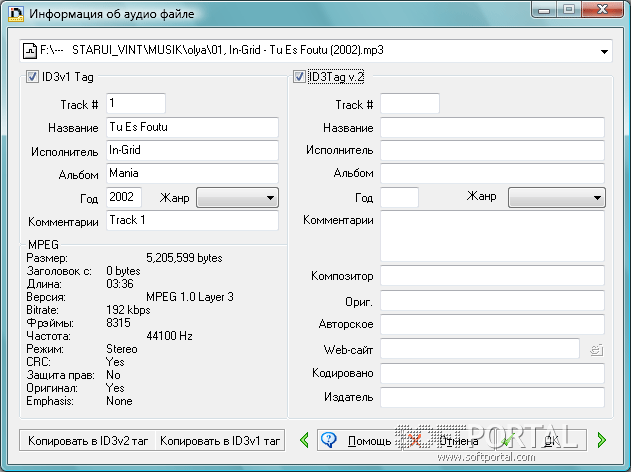The width and height of the screenshot is (631, 472).
Task: Open the ID3v2 Жанр dropdown
Action: click(x=557, y=198)
